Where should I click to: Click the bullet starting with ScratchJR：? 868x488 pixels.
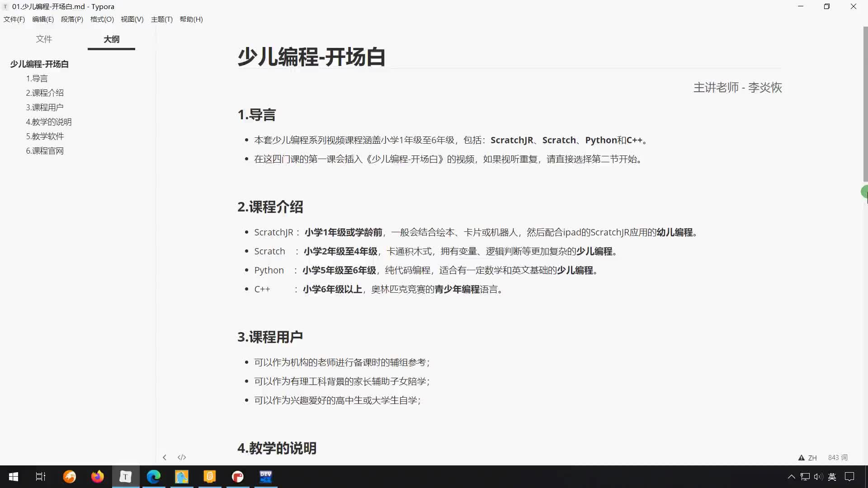[477, 232]
